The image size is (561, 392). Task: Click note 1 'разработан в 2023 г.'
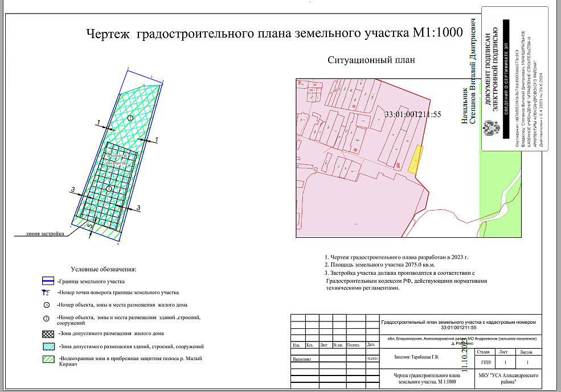pyautogui.click(x=396, y=257)
